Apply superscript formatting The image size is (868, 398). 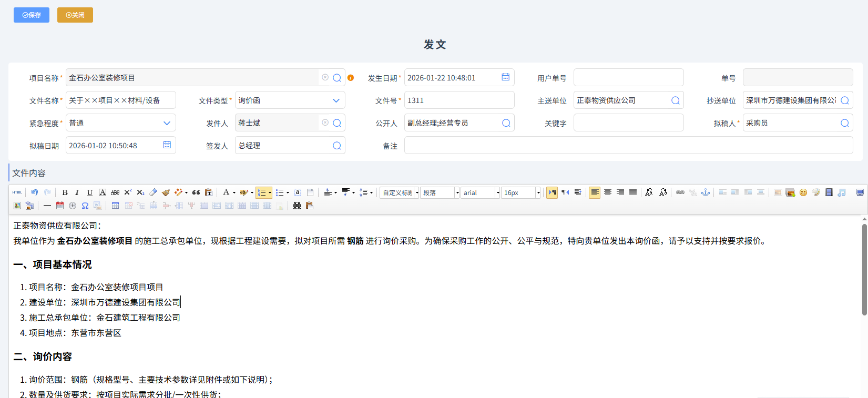pyautogui.click(x=128, y=192)
